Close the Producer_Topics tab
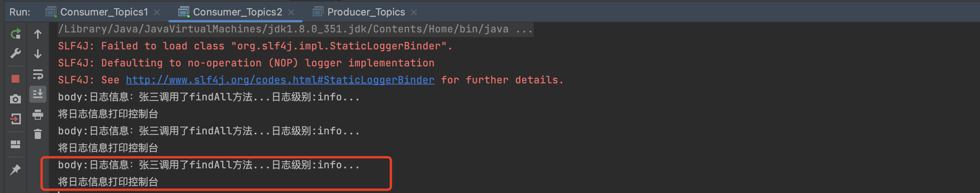This screenshot has width=980, height=193. click(414, 12)
